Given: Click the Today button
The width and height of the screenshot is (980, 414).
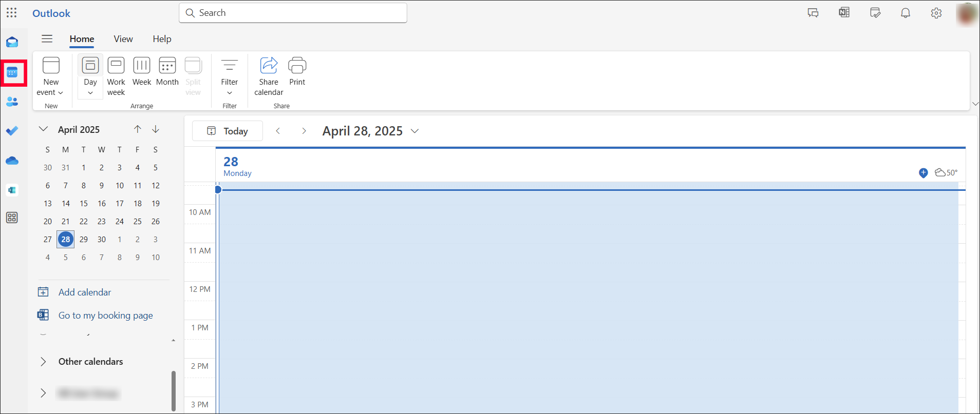Looking at the screenshot, I should tap(228, 131).
